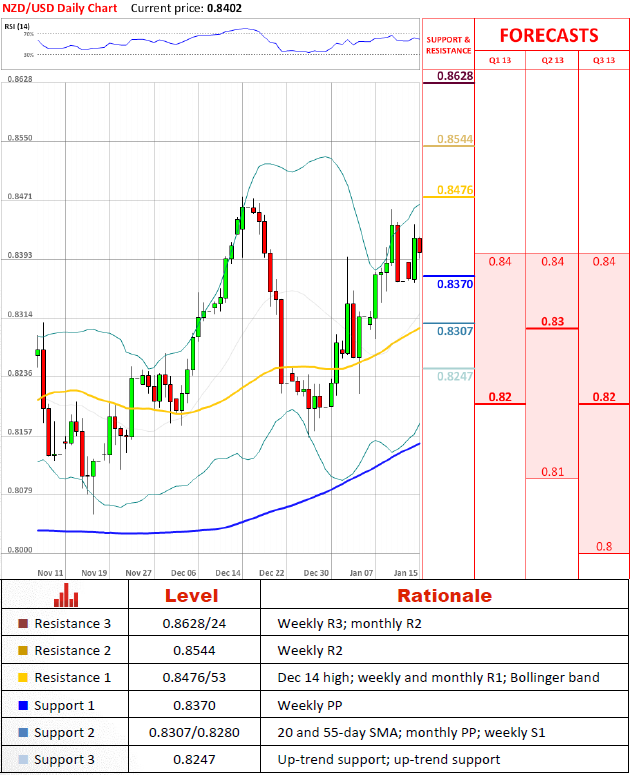This screenshot has width=630, height=775.
Task: Click the 'Dec 14' date axis label
Action: point(228,573)
